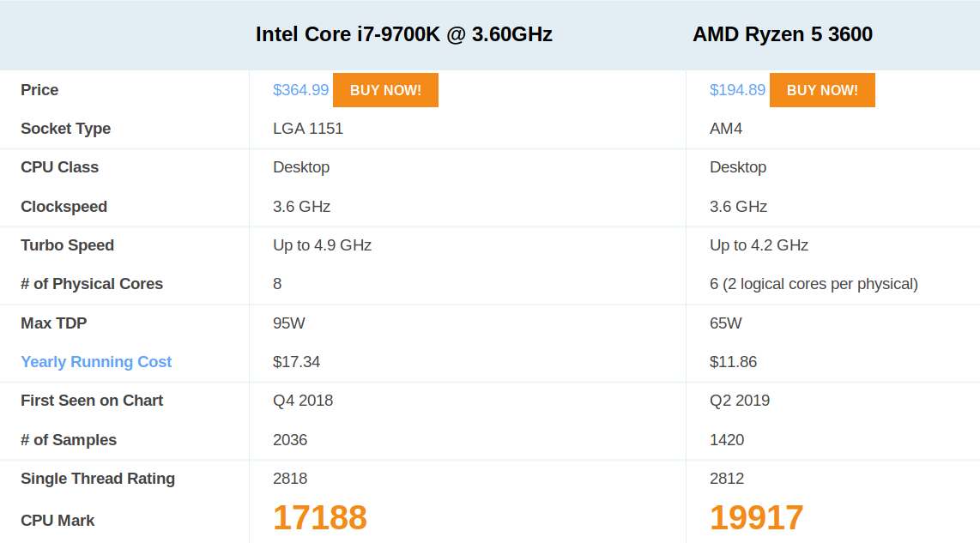Click BUY NOW for AMD Ryzen 5 3600
The width and height of the screenshot is (980, 543).
(822, 90)
